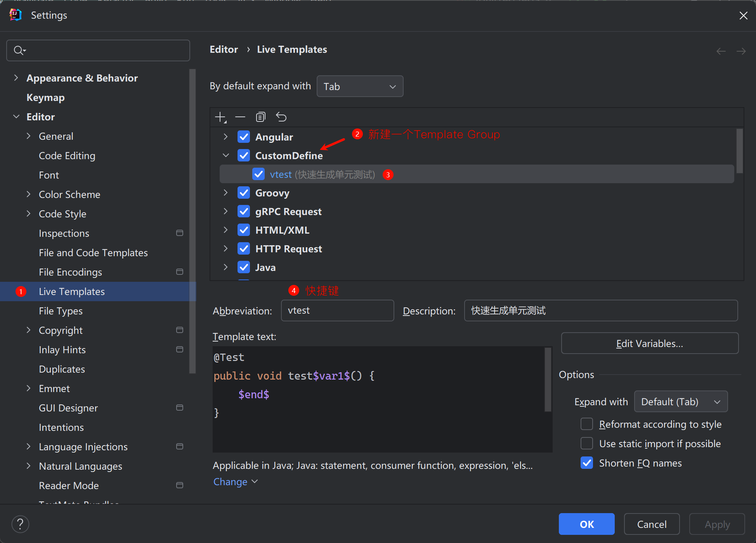Uncheck Shorten FQ names
The image size is (756, 543).
point(587,463)
